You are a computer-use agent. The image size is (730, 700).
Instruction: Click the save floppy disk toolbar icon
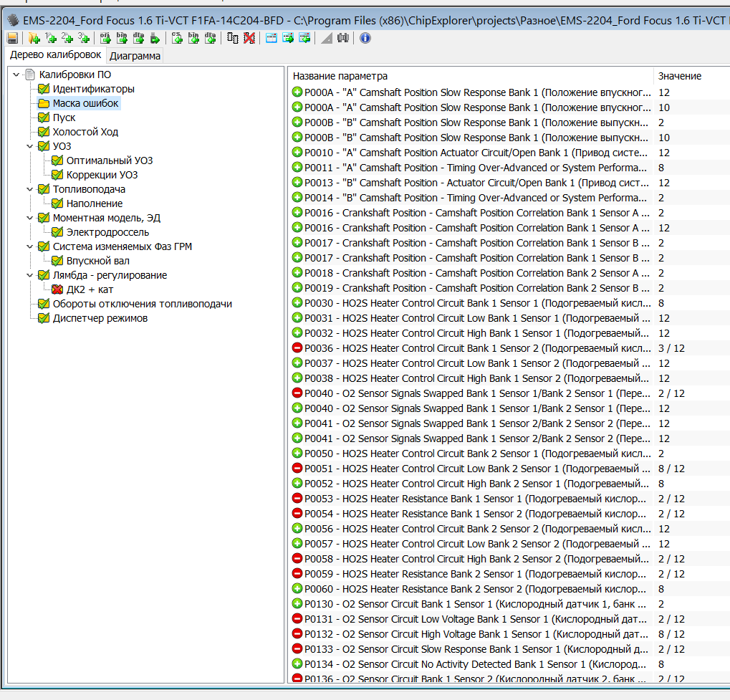(12, 38)
